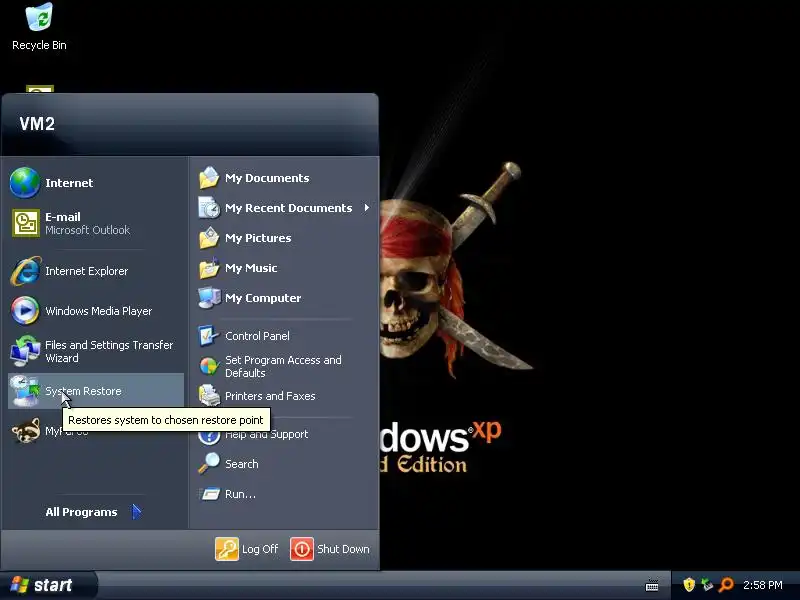Launch Internet Explorer icon

26,271
